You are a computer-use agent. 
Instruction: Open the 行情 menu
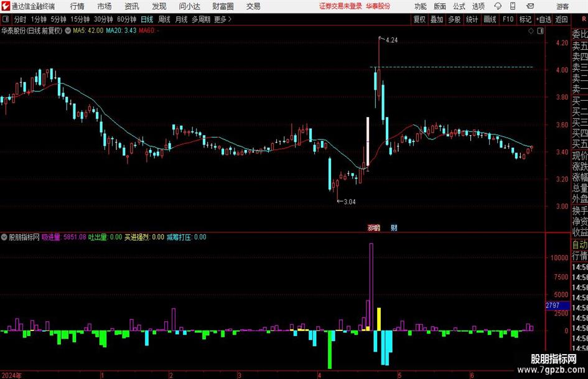tap(77, 6)
